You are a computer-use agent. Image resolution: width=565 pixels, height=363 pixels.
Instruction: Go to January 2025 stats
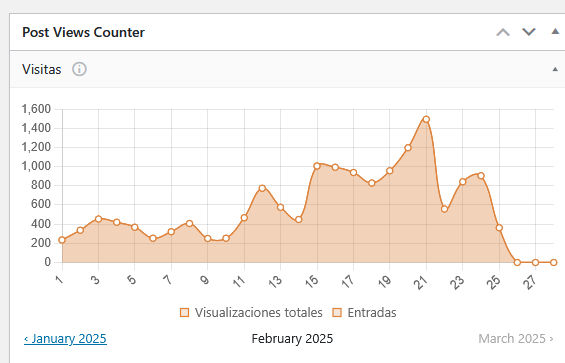65,338
